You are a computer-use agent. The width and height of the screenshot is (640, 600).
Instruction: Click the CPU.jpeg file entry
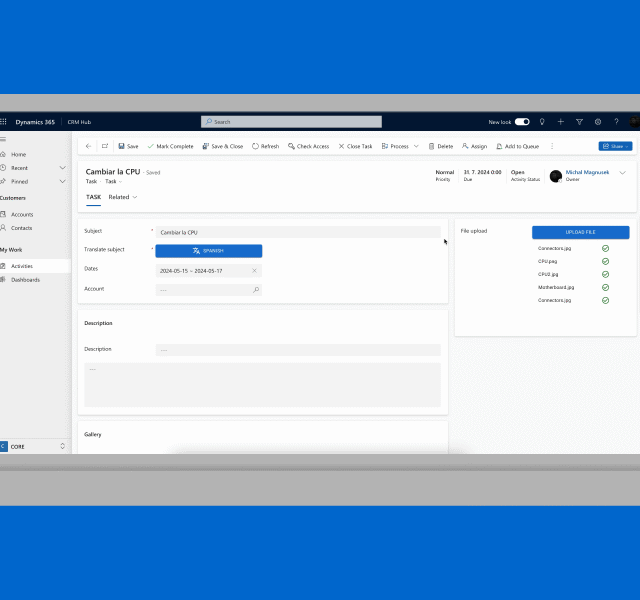tap(547, 261)
